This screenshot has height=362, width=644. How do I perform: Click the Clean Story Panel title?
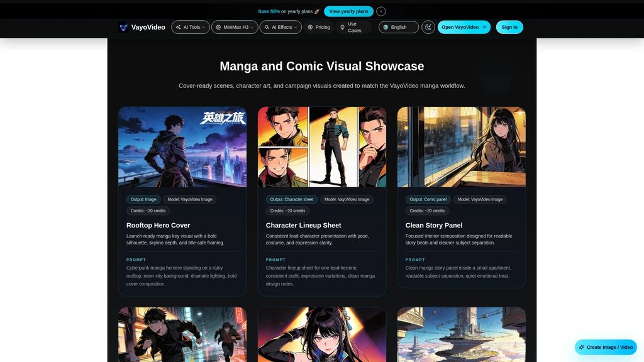(x=434, y=226)
